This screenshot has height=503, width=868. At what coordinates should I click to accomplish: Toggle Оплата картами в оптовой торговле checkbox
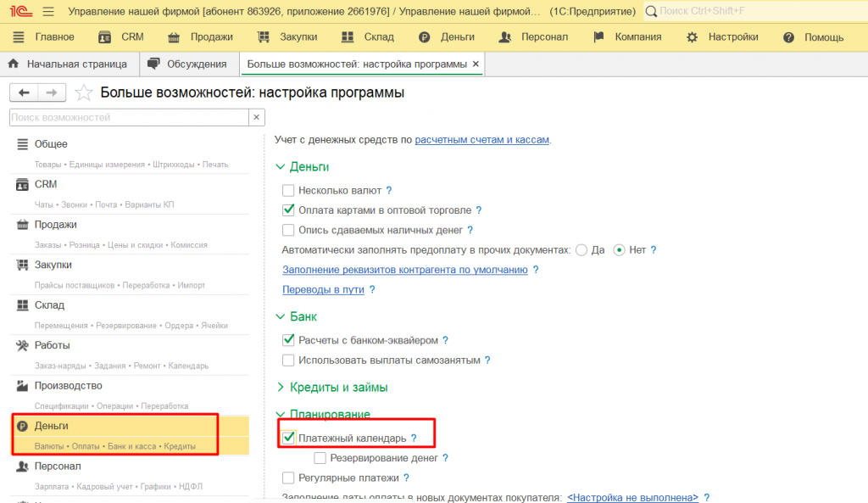click(x=288, y=210)
